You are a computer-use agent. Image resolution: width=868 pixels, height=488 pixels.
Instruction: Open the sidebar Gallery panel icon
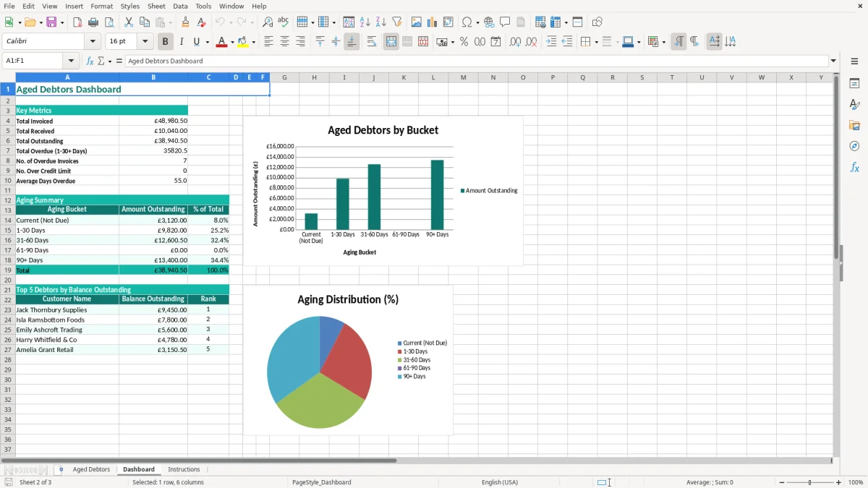(854, 125)
